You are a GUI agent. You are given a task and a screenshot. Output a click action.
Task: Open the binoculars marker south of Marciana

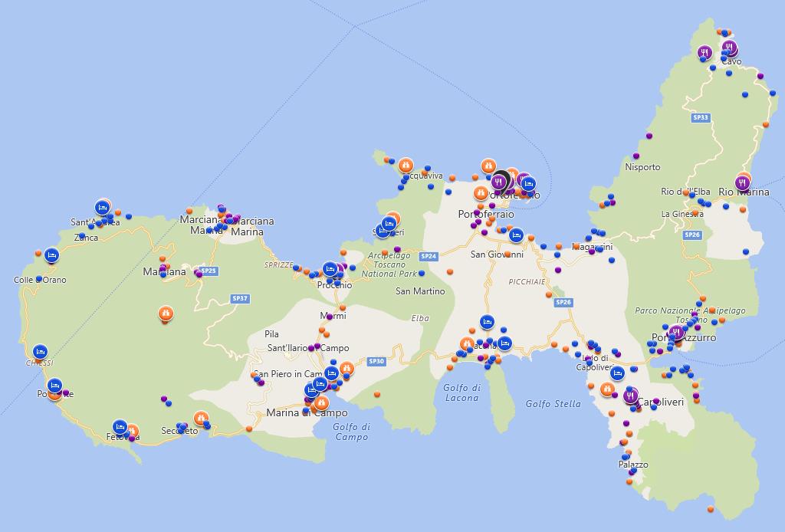(165, 313)
